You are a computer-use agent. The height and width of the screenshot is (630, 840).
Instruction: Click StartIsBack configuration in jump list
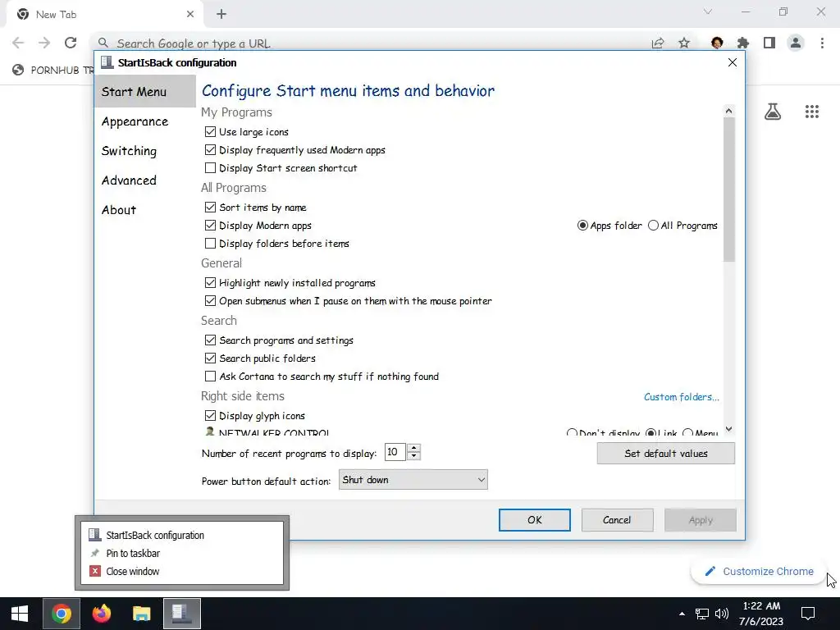click(x=181, y=535)
